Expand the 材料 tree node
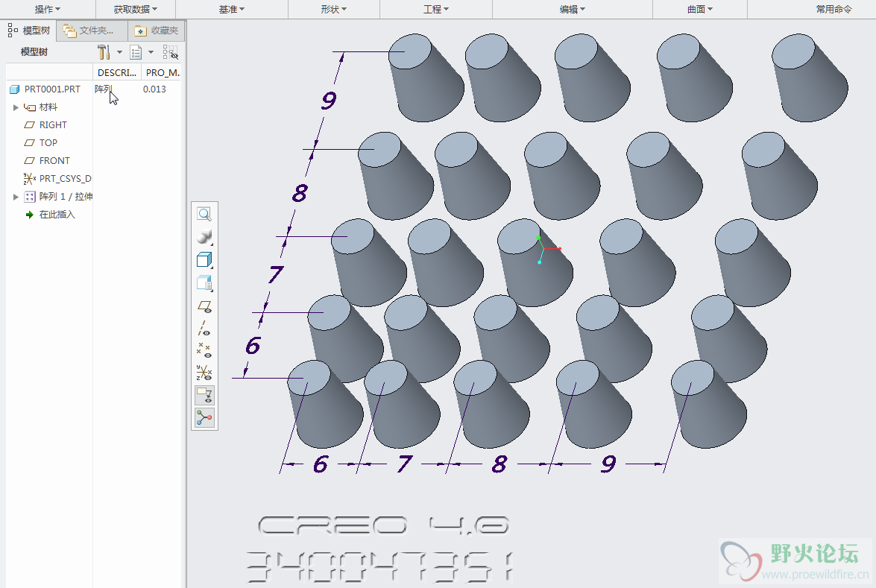 tap(16, 107)
